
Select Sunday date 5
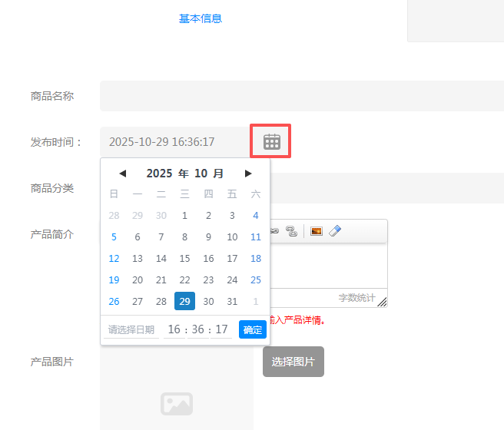pyautogui.click(x=114, y=237)
